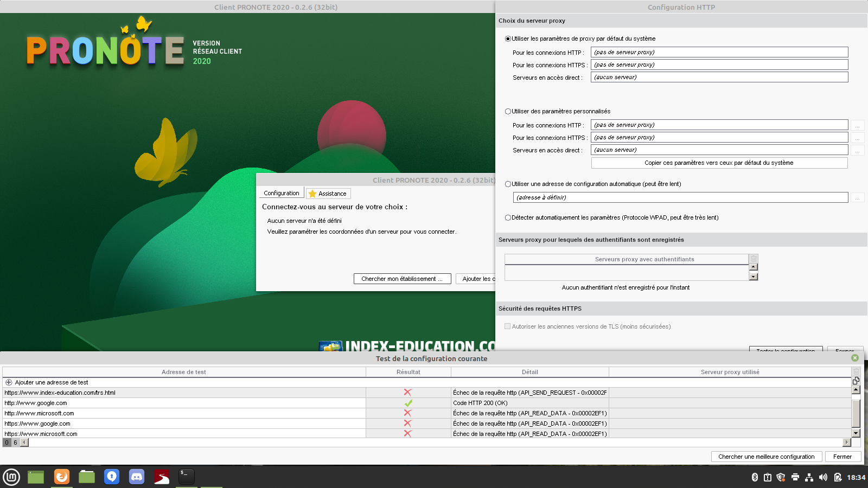Click the ellipsis button beside the automatic configuration address
This screenshot has width=868, height=488.
coord(857,198)
